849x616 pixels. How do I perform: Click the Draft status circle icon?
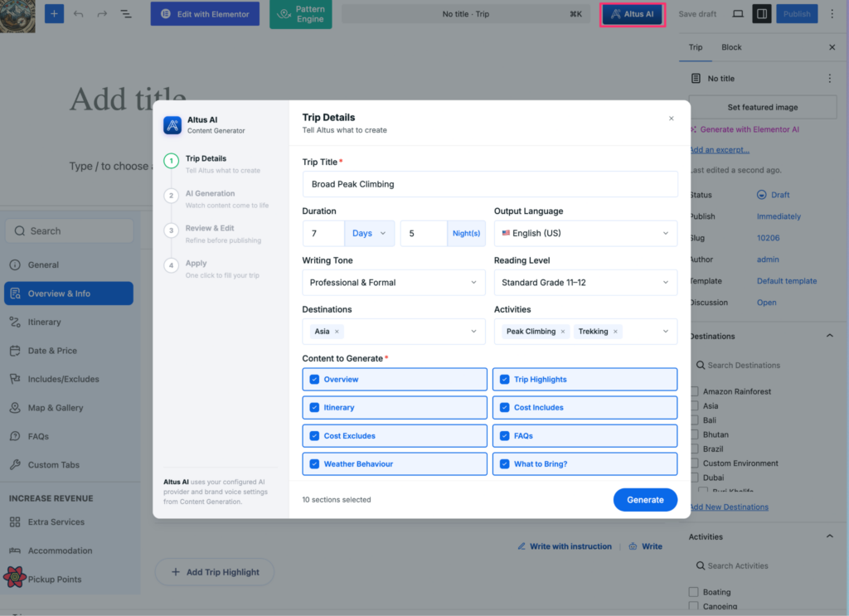tap(761, 195)
